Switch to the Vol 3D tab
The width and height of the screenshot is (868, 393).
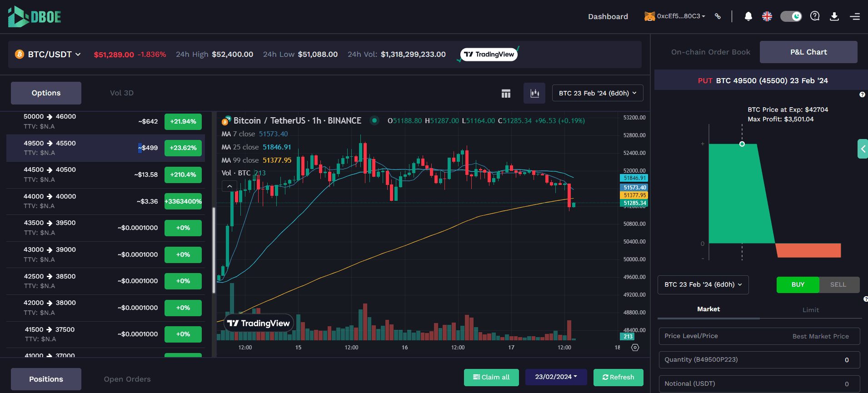(x=122, y=93)
